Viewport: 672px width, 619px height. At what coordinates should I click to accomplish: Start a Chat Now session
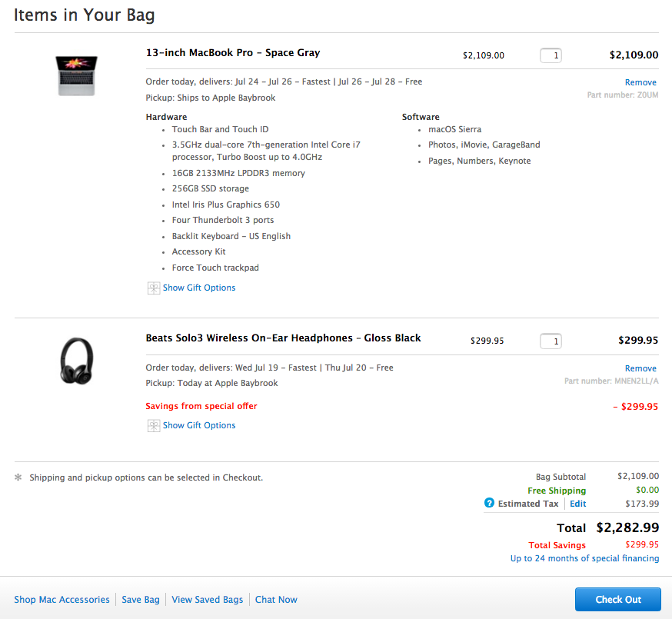pyautogui.click(x=276, y=600)
